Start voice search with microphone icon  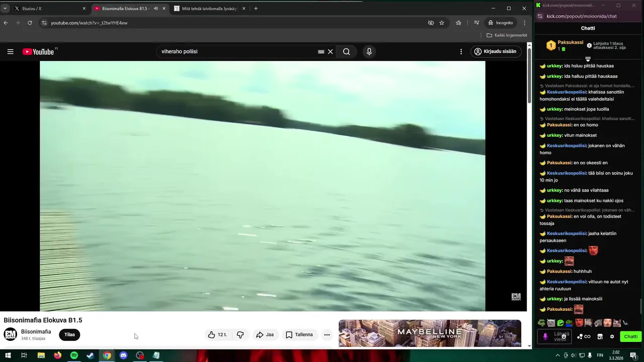369,51
